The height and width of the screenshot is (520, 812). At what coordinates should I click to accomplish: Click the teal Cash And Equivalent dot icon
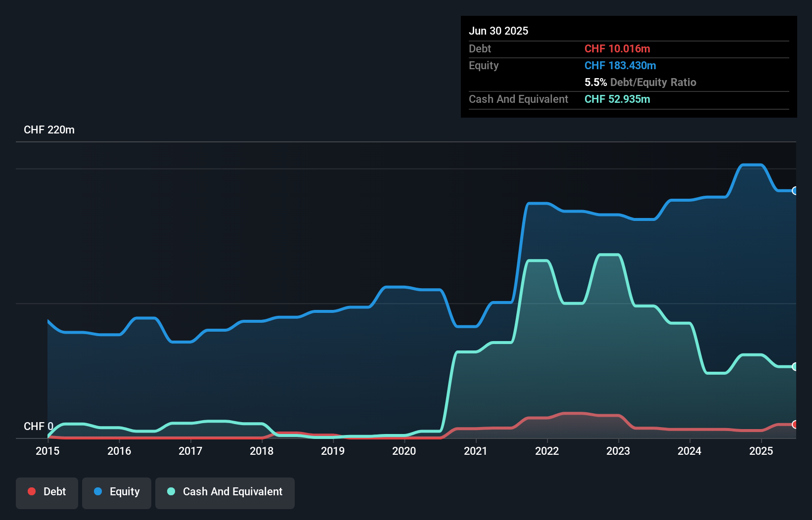point(171,491)
